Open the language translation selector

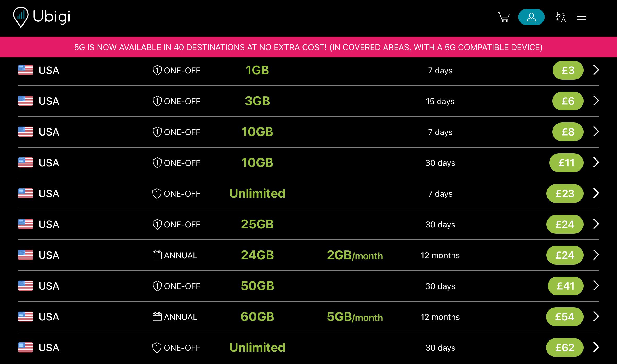point(561,17)
